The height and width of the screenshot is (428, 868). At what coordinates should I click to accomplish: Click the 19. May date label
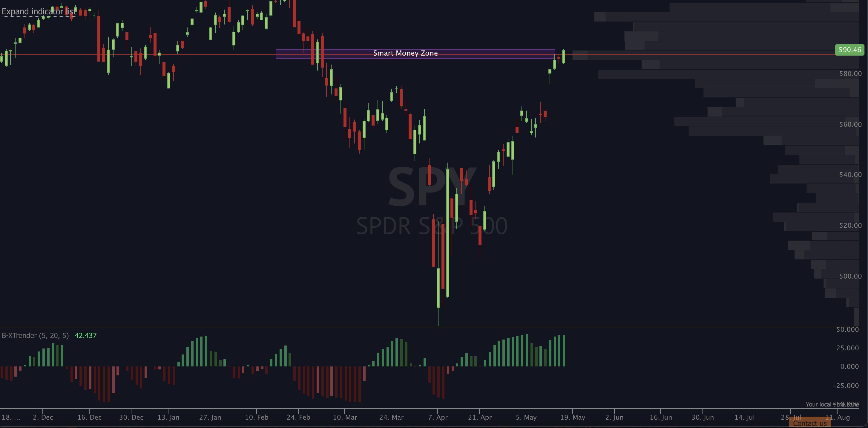(573, 417)
